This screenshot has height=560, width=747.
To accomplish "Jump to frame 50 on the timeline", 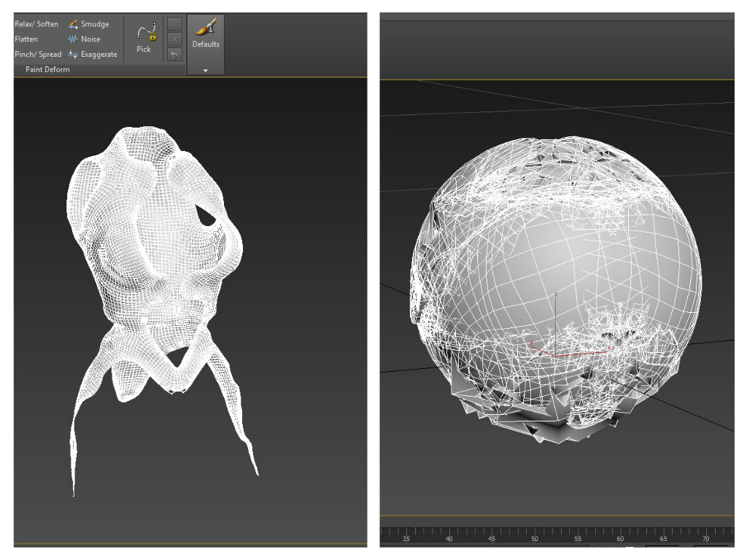I will tap(535, 539).
